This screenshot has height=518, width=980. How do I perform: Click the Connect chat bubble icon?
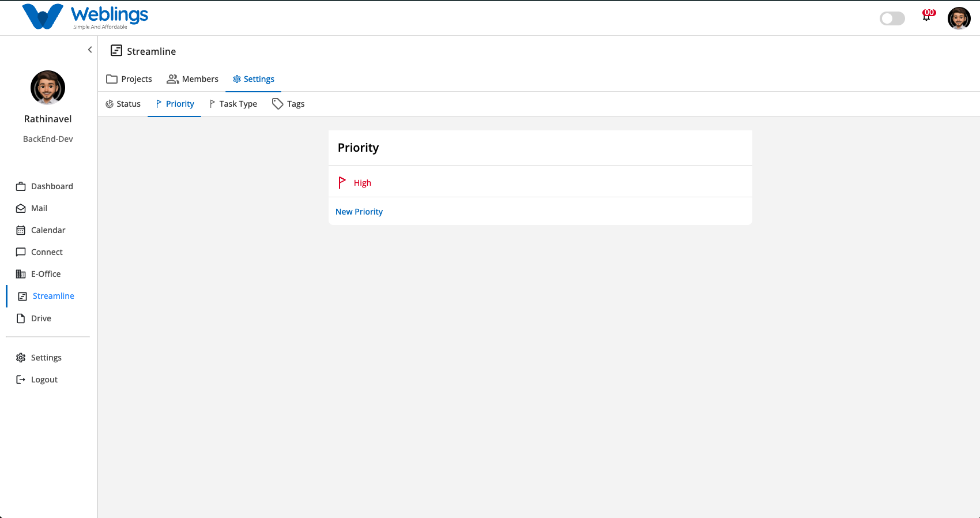click(x=21, y=252)
